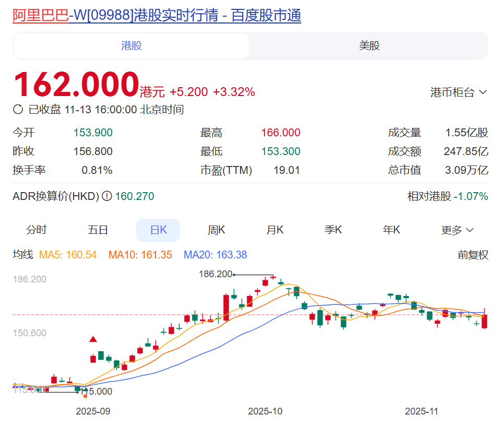
Task: Switch to 月K monthly chart
Action: 274,229
